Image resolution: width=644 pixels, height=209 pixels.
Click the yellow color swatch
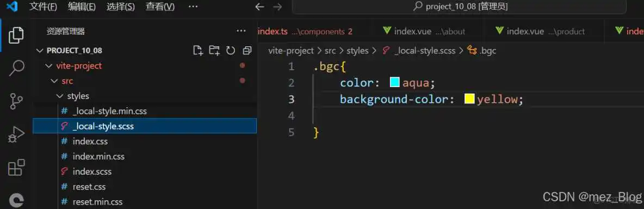coord(469,99)
